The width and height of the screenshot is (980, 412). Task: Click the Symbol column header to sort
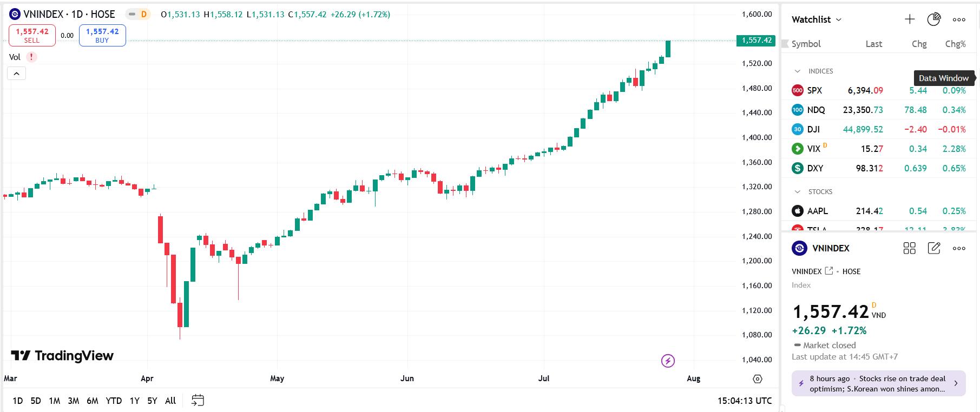point(806,44)
